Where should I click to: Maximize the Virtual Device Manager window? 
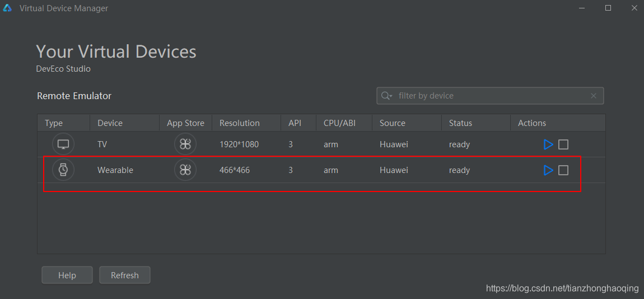coord(608,8)
